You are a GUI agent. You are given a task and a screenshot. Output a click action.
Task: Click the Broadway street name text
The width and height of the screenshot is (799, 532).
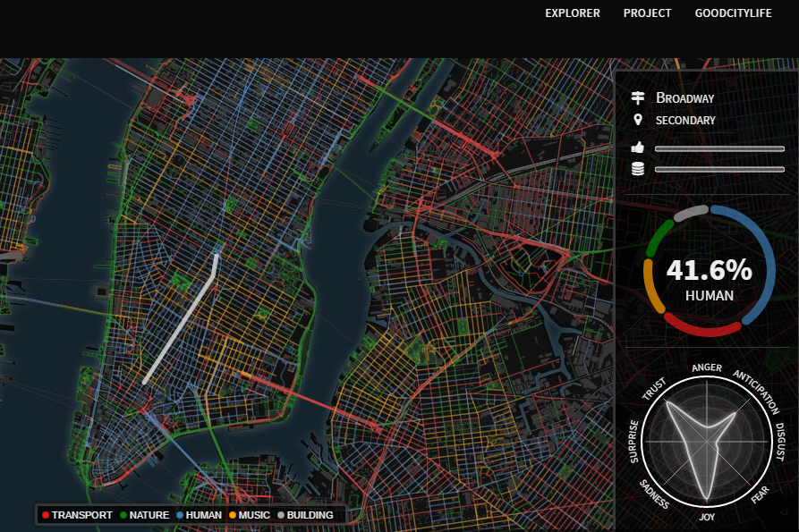coord(685,98)
